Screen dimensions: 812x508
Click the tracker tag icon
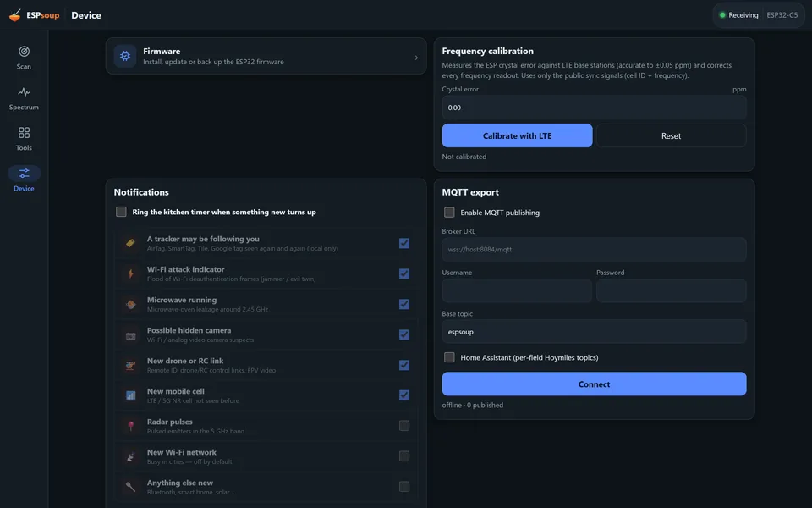point(130,243)
